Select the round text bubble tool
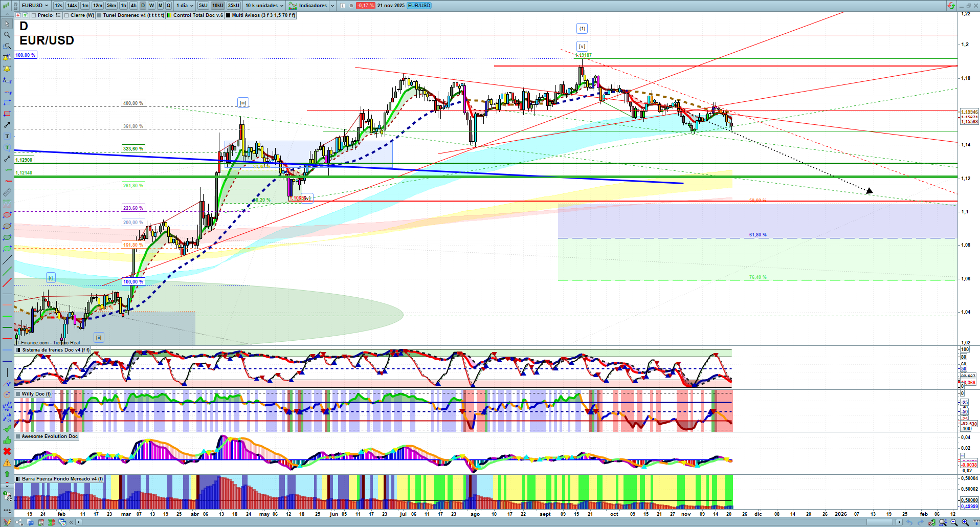Screen dimensions: 980x527 coord(7,147)
